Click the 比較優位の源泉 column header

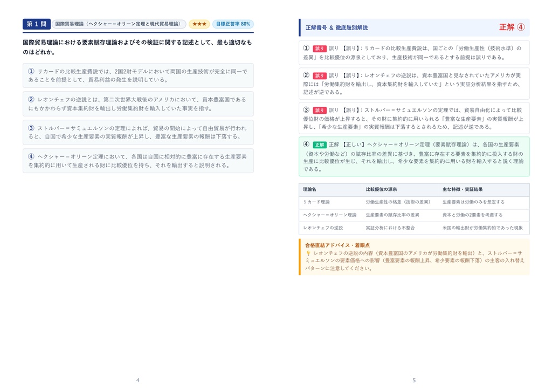(381, 189)
